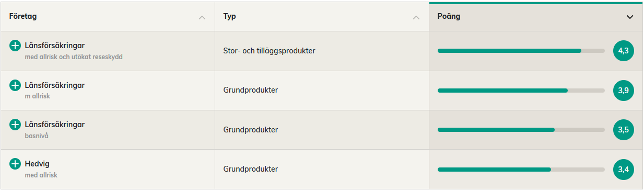Click the score bar for 4,3 row

pyautogui.click(x=521, y=51)
